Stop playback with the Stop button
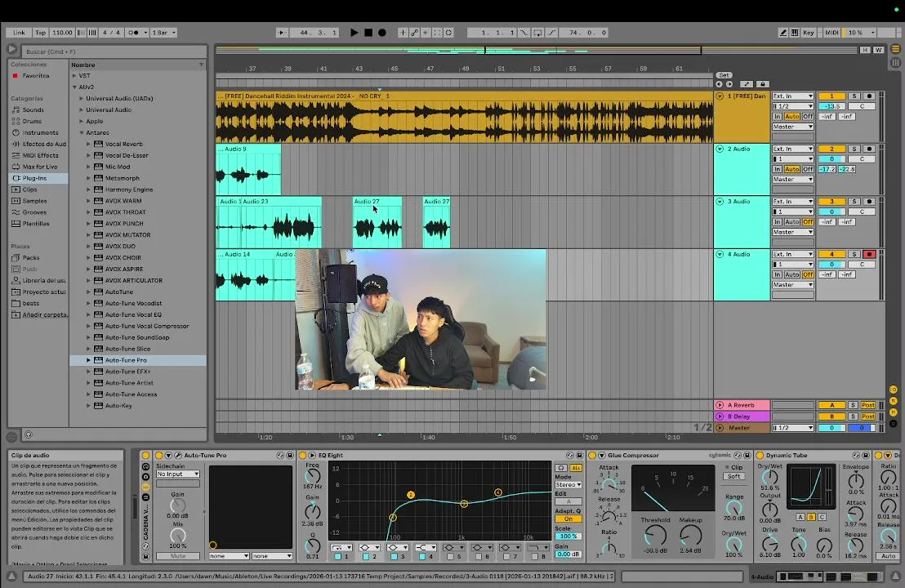The height and width of the screenshot is (588, 905). pyautogui.click(x=368, y=33)
